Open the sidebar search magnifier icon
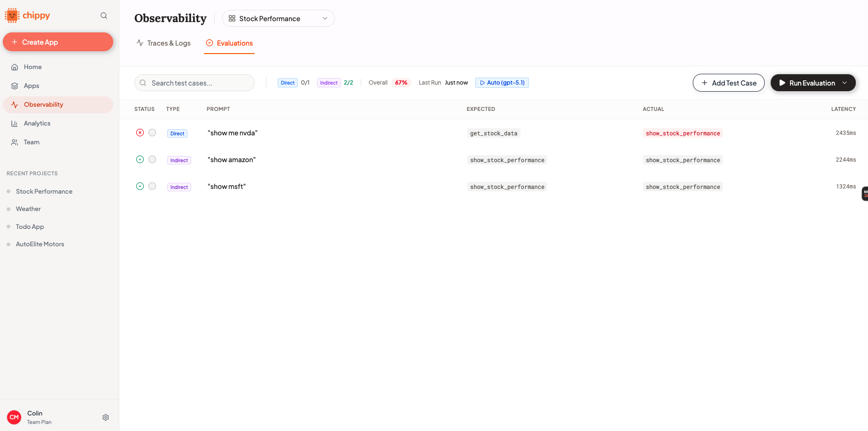 (104, 16)
